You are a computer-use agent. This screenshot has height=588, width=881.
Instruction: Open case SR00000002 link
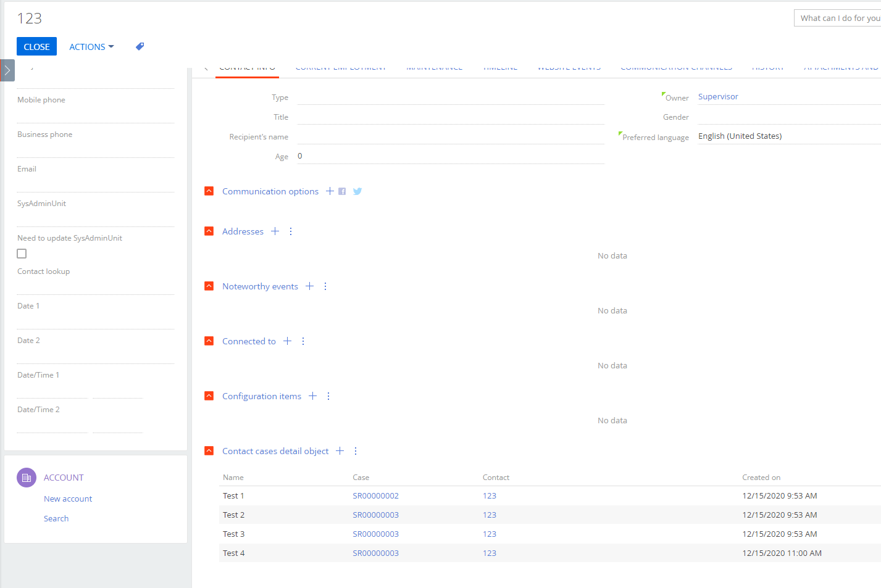click(x=375, y=495)
